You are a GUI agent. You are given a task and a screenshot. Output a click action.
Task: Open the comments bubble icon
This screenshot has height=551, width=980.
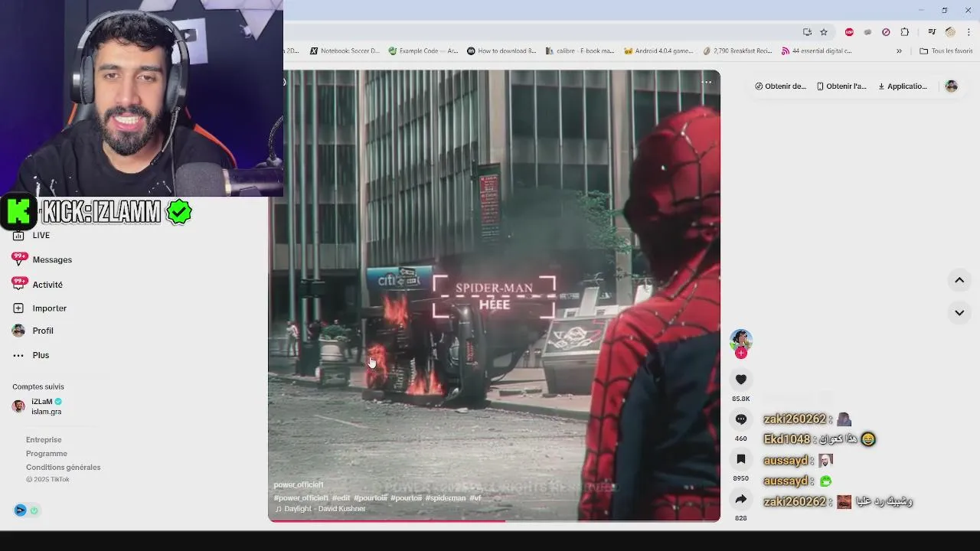pos(740,419)
